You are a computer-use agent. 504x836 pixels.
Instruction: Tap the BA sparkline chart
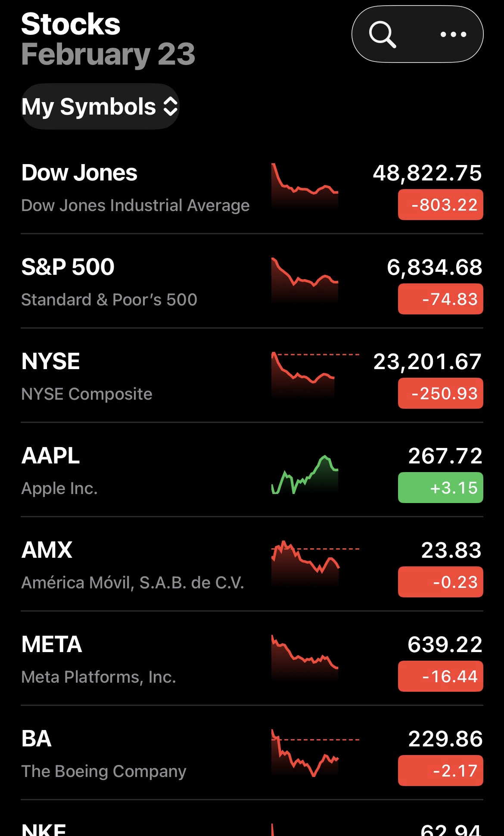click(x=305, y=754)
